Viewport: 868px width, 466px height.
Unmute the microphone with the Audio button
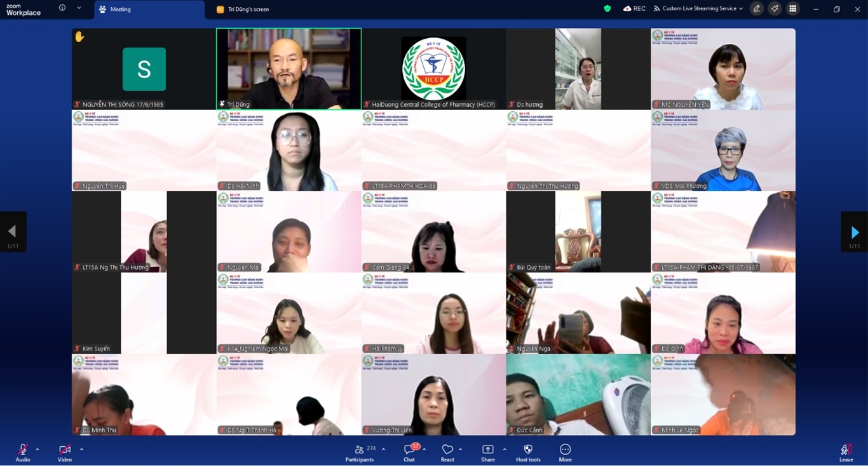coord(22,451)
